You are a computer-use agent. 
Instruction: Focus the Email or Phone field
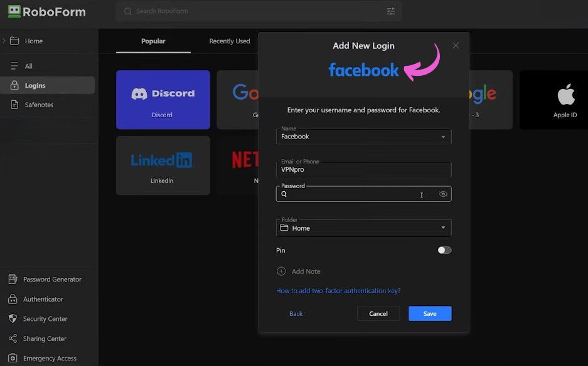click(x=364, y=170)
